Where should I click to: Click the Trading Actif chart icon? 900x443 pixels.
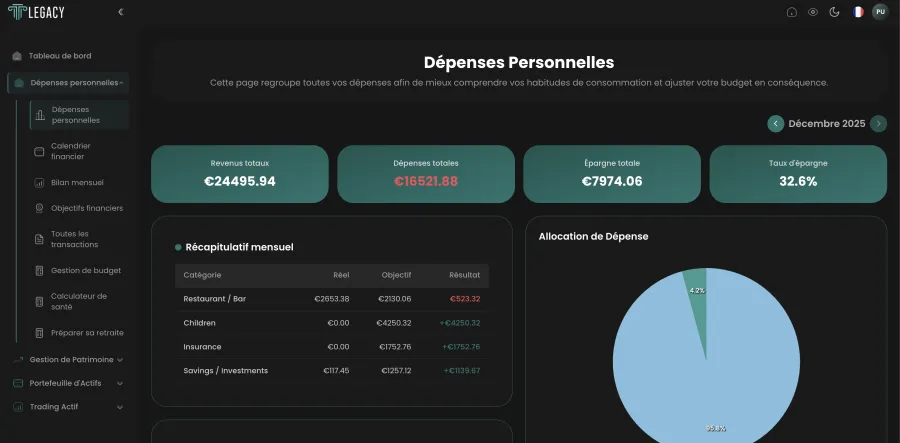pos(18,407)
